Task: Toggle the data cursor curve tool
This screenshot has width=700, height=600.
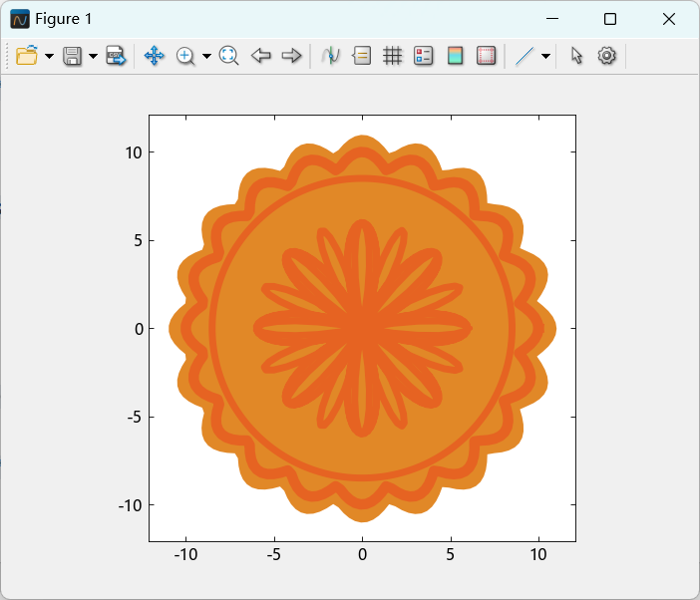Action: pyautogui.click(x=330, y=56)
